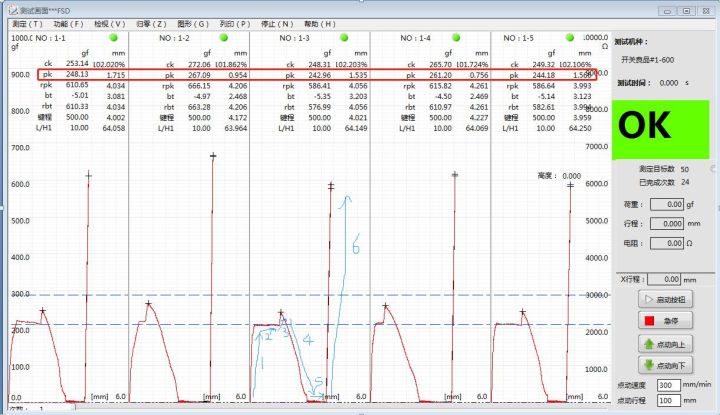
Task: Open the 归零 (Z) zero menu
Action: (x=152, y=23)
